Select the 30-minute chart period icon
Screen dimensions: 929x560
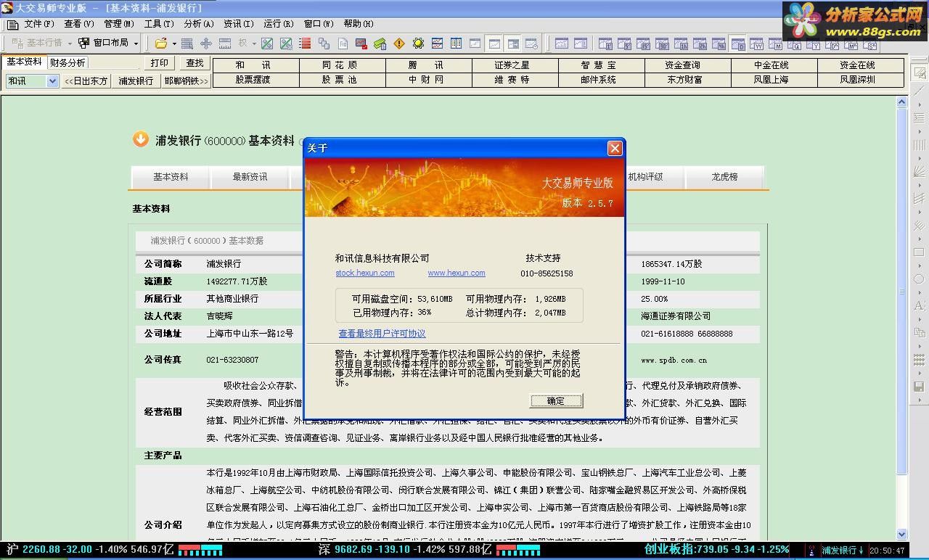click(662, 44)
